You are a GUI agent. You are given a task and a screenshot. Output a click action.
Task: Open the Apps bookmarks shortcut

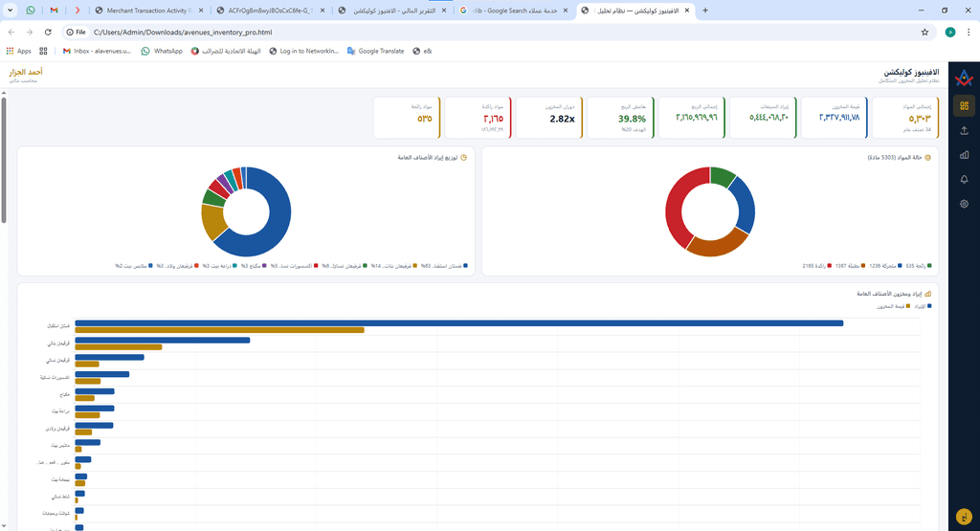click(19, 52)
